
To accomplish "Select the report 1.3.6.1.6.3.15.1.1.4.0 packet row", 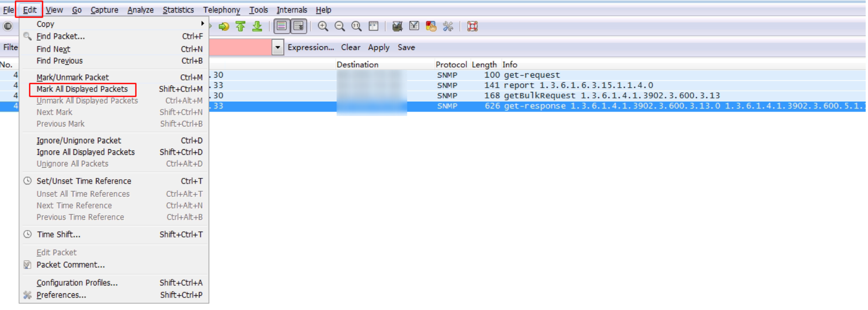I will (x=537, y=85).
